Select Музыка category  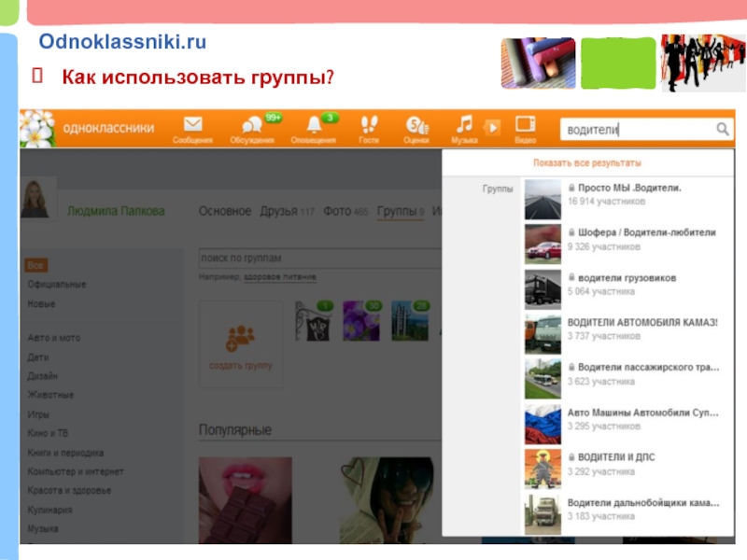[43, 528]
